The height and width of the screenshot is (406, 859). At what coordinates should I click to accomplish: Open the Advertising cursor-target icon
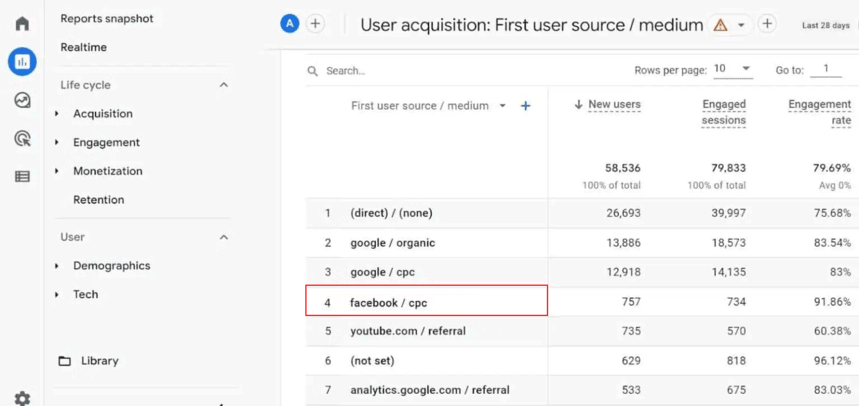click(x=22, y=139)
